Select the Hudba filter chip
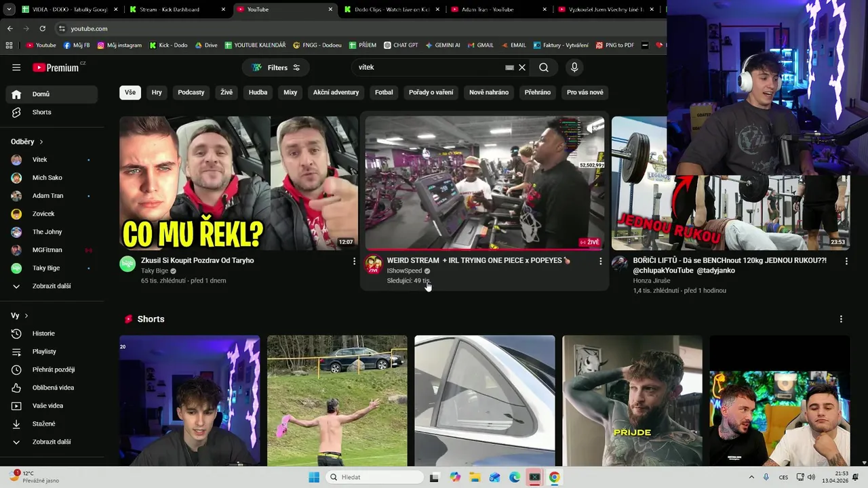Viewport: 868px width, 488px height. [258, 92]
